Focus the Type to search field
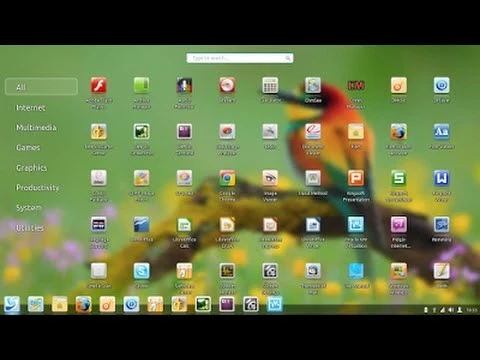 (x=240, y=58)
